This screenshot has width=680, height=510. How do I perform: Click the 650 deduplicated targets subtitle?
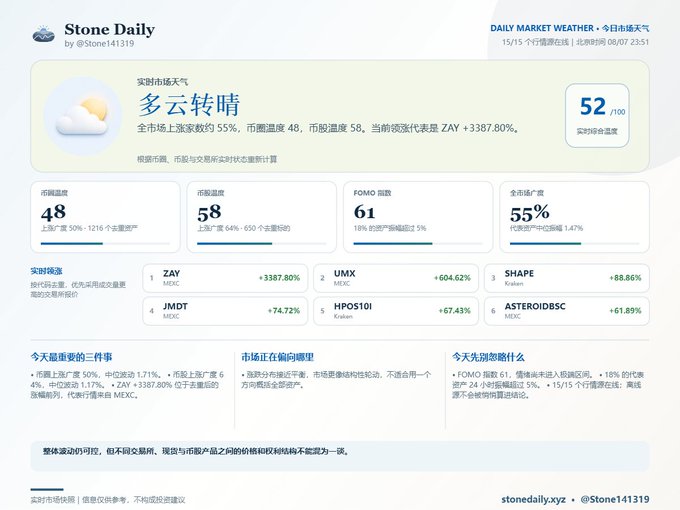[243, 228]
